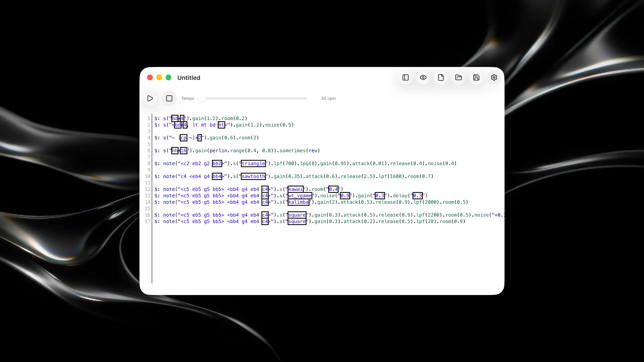Click the Tempo slider handle
This screenshot has width=644, height=362.
pos(201,98)
